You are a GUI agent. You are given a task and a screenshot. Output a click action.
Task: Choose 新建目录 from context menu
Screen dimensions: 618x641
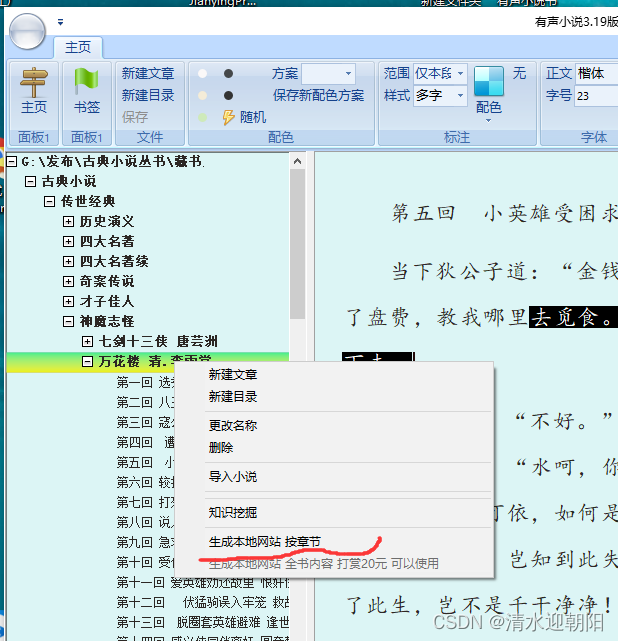[x=233, y=397]
